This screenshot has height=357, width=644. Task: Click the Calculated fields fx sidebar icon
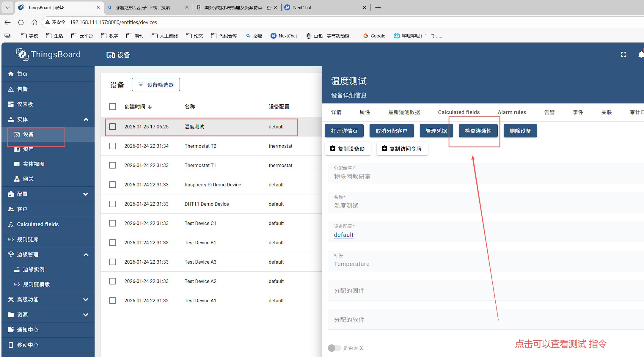[11, 224]
